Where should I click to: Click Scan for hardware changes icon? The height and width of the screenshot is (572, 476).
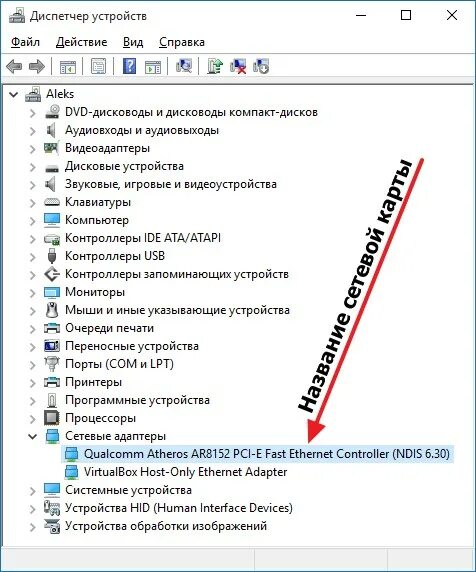(183, 66)
